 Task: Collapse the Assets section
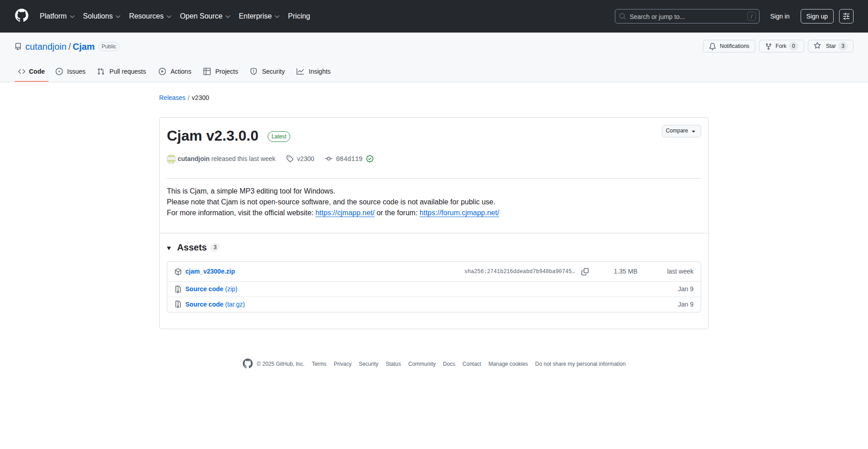(x=169, y=248)
